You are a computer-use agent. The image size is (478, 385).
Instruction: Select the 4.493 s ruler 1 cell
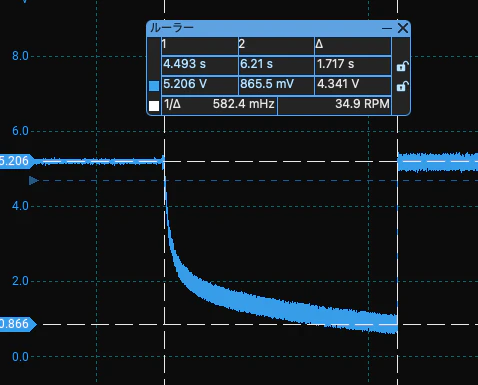tap(200, 65)
